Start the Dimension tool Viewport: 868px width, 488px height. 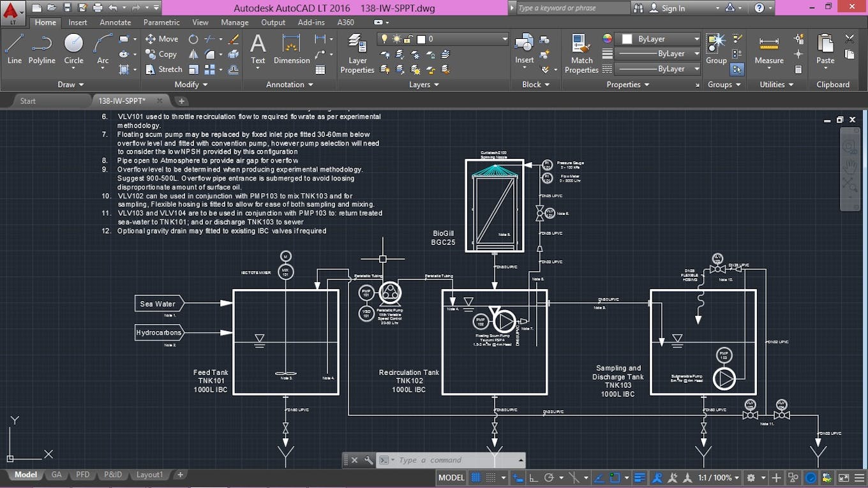pyautogui.click(x=292, y=49)
